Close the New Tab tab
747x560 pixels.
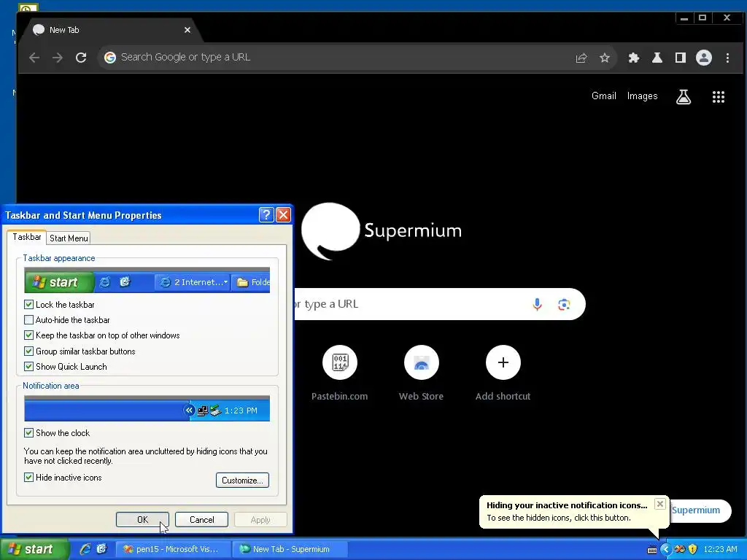click(187, 30)
